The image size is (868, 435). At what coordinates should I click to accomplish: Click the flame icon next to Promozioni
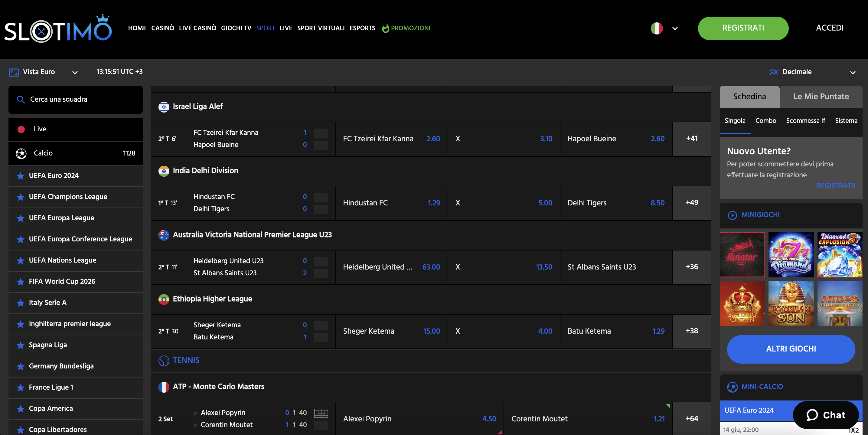385,28
